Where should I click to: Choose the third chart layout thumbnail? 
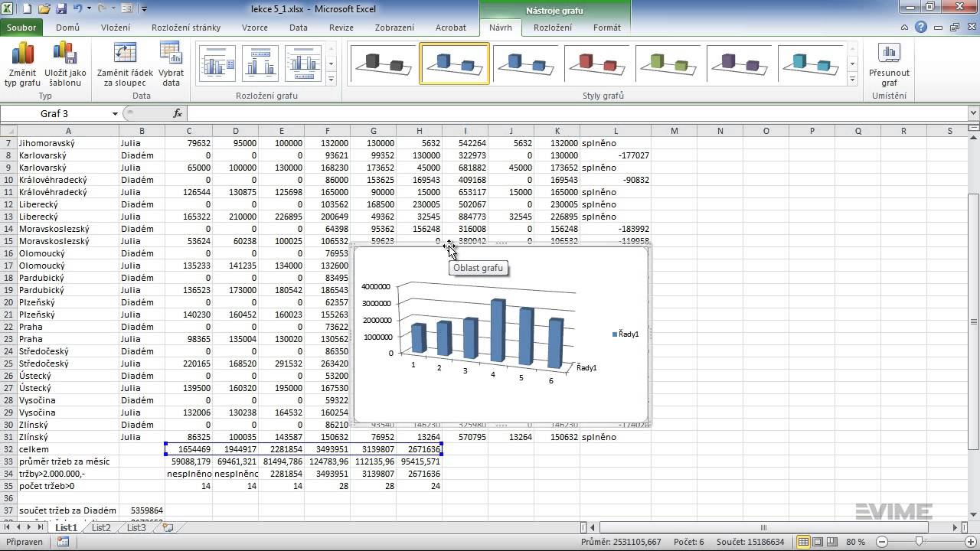pos(303,64)
